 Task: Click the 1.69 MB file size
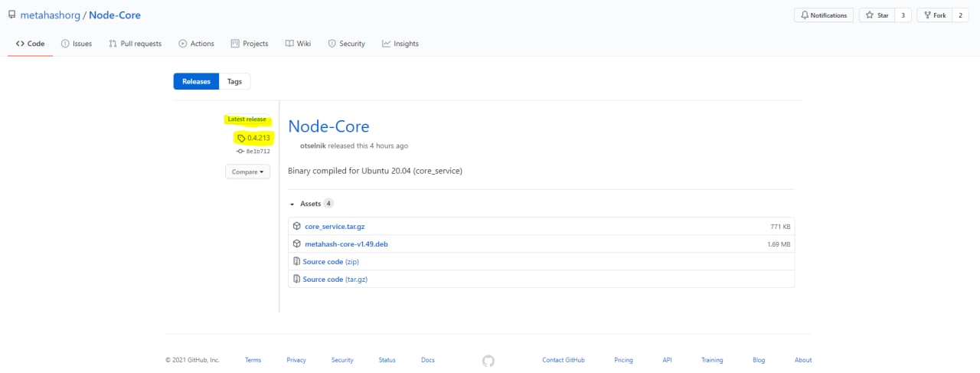pos(779,244)
